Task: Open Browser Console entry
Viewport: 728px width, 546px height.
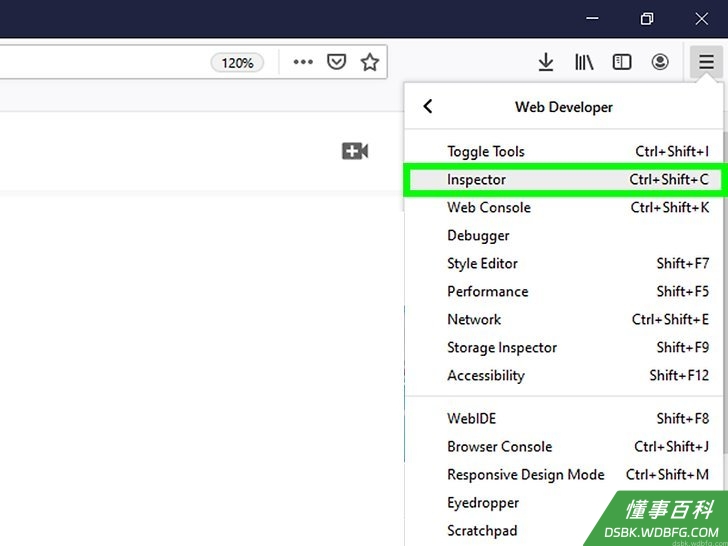Action: coord(563,446)
